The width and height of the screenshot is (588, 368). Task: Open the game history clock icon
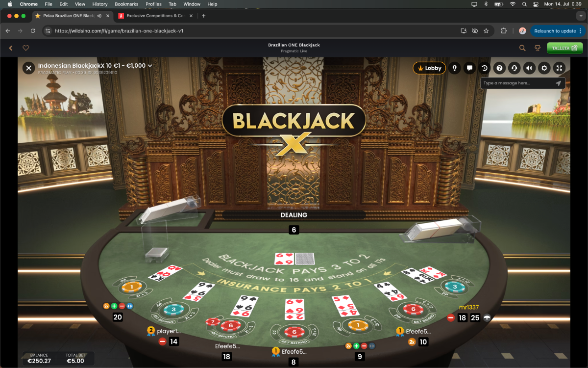(485, 68)
